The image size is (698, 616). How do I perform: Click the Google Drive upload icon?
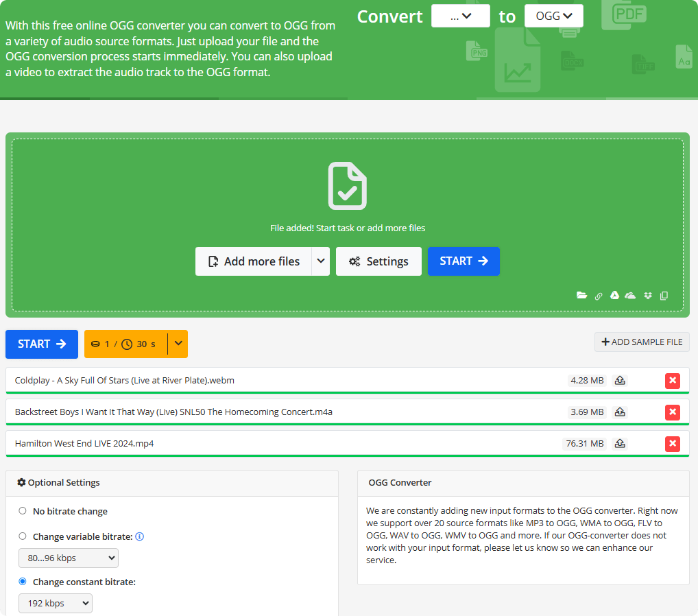[x=615, y=296]
